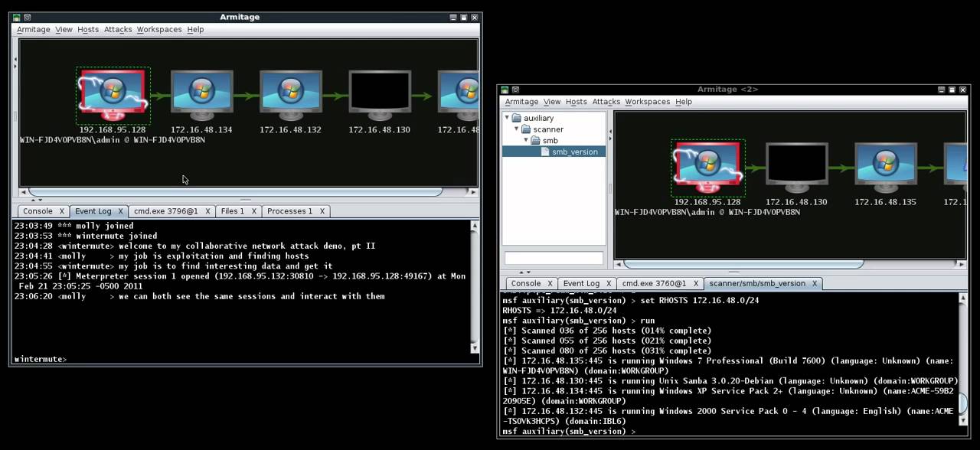
Task: Switch to Event Log tab in Armitage <2>
Action: pos(582,283)
